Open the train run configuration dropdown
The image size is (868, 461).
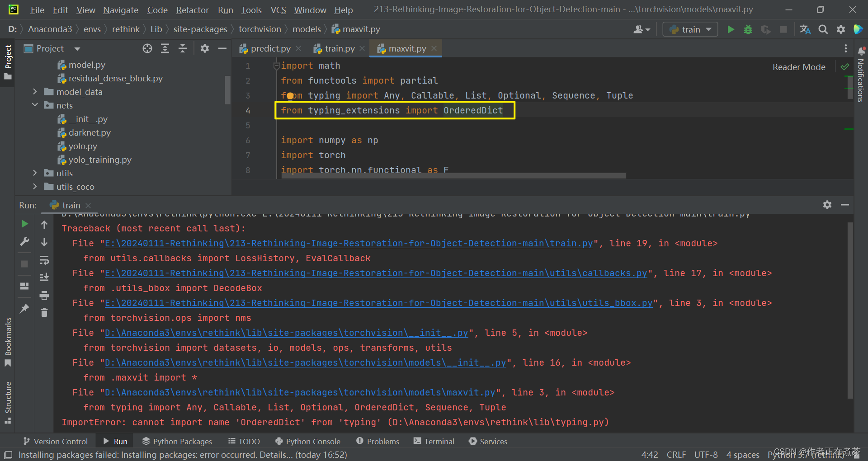pos(708,29)
